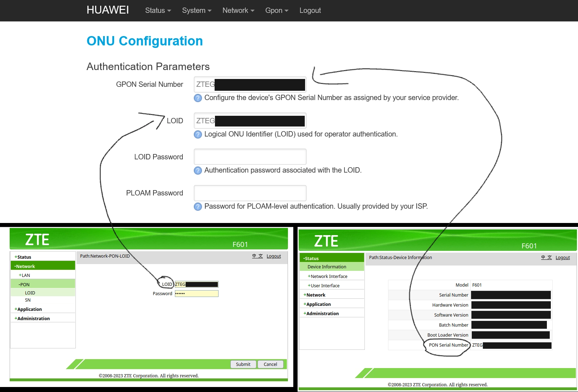578x392 pixels.
Task: Click Logout link on ZTE LOID page
Action: click(x=274, y=256)
